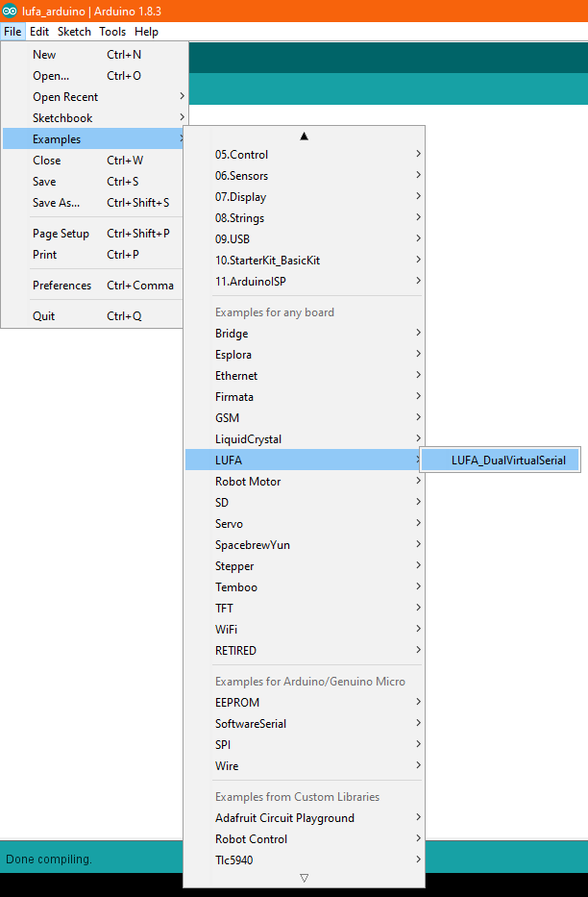Open Stepper examples
588x897 pixels.
tap(304, 566)
